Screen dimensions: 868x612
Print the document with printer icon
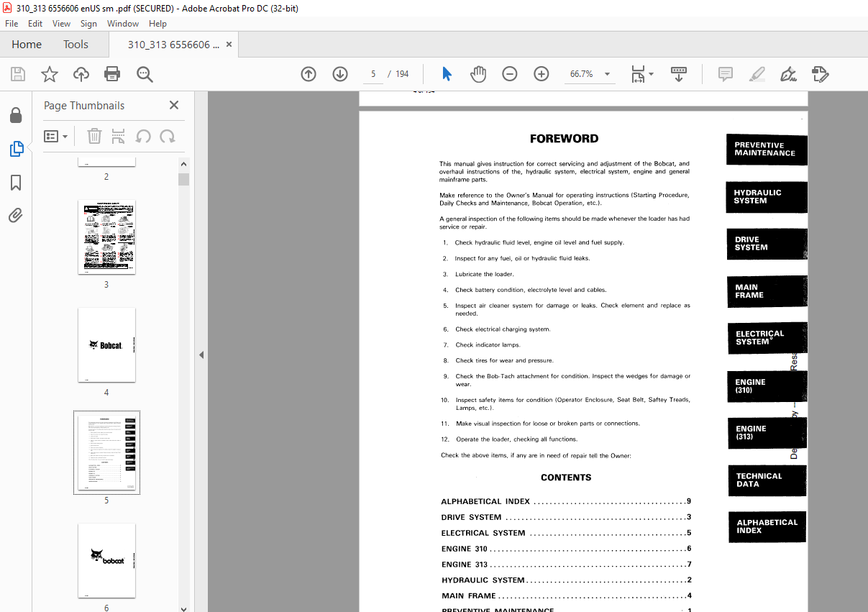112,74
